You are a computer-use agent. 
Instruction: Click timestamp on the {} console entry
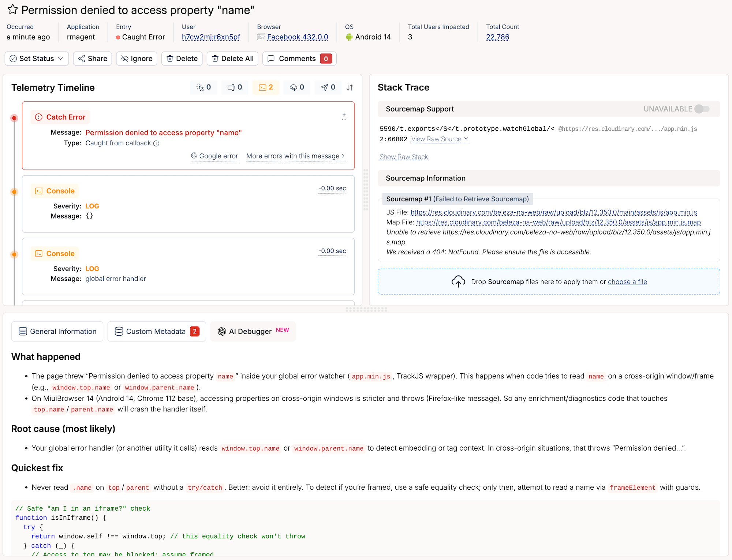332,188
